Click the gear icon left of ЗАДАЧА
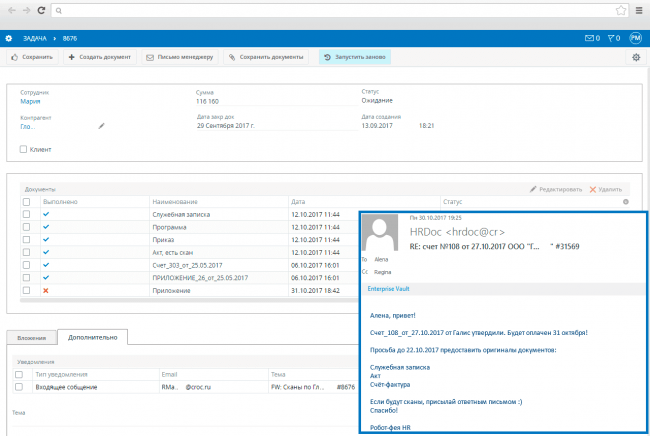The width and height of the screenshot is (650, 436). (8, 38)
